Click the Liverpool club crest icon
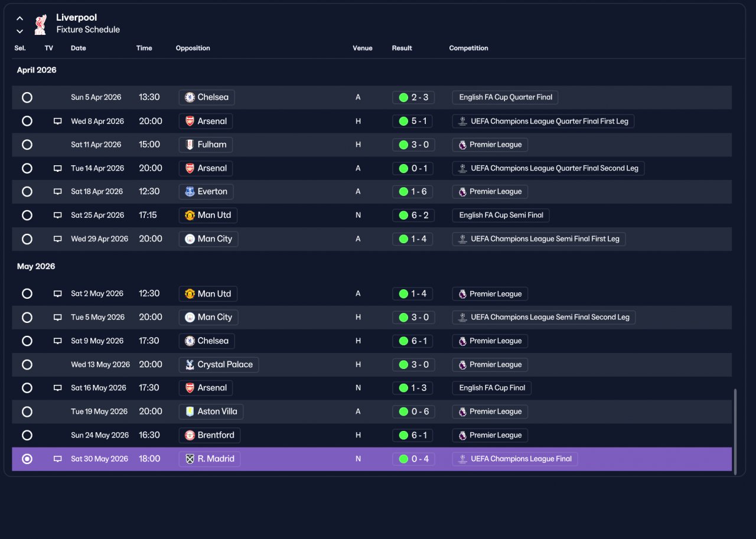756x539 pixels. point(40,24)
